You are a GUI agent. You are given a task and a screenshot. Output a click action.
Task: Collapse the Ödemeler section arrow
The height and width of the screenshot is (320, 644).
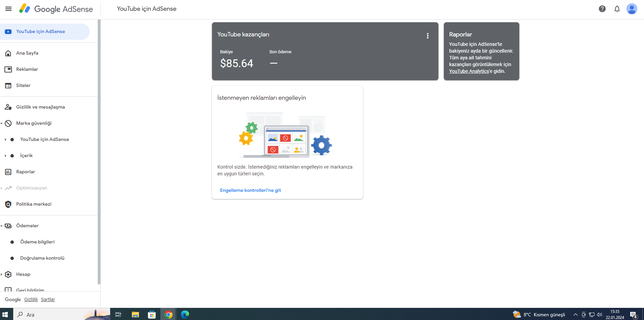2,226
